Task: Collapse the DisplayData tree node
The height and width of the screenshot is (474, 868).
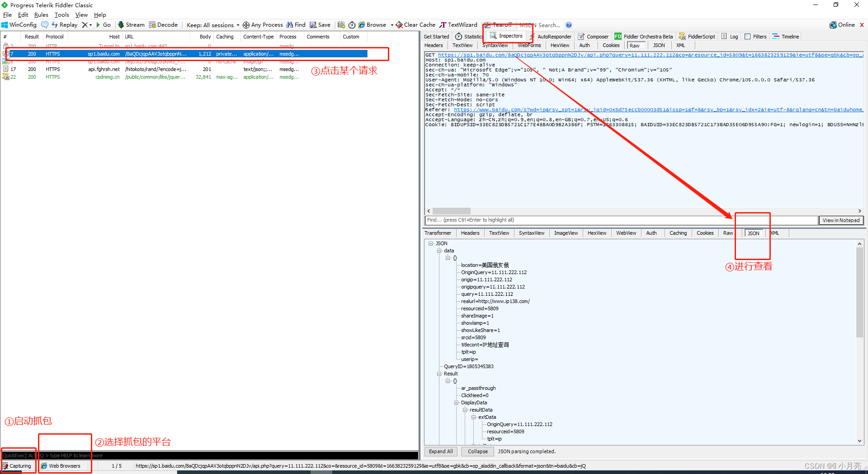Action: pyautogui.click(x=456, y=403)
